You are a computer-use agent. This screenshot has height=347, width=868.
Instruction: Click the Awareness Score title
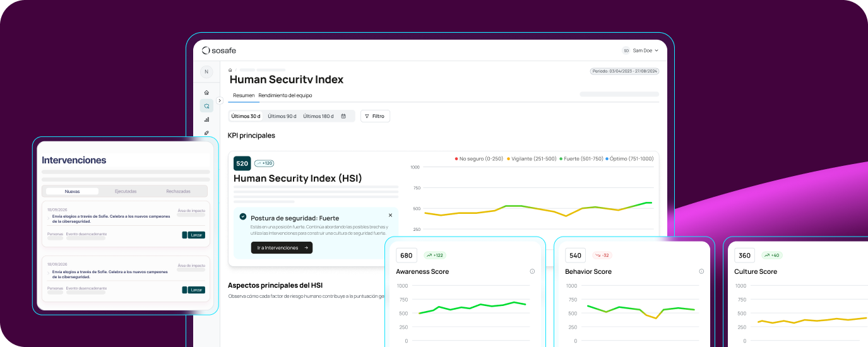click(422, 272)
